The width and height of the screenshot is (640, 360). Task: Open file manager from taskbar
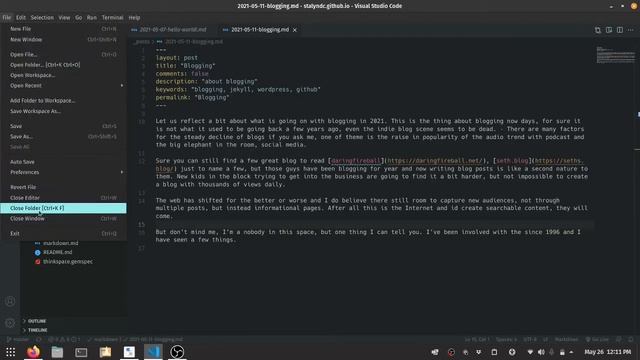pos(57,352)
